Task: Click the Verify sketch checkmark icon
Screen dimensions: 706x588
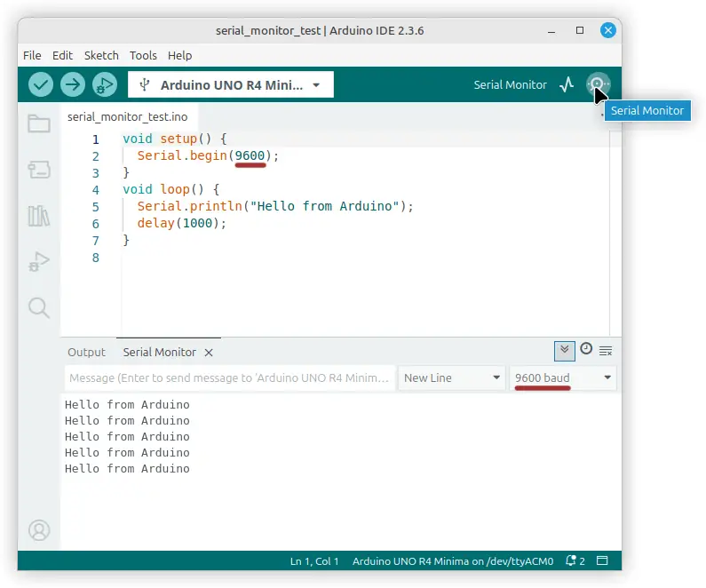Action: coord(41,84)
